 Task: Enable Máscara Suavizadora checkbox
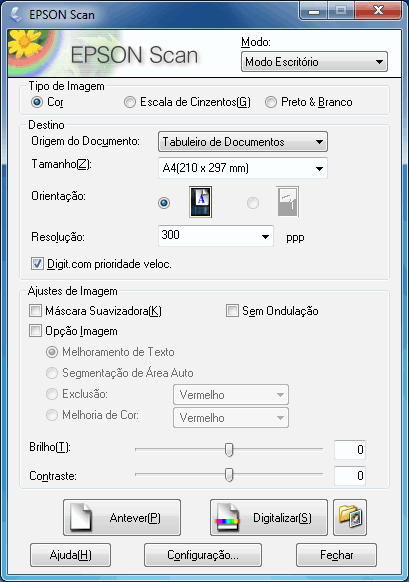pos(95,311)
